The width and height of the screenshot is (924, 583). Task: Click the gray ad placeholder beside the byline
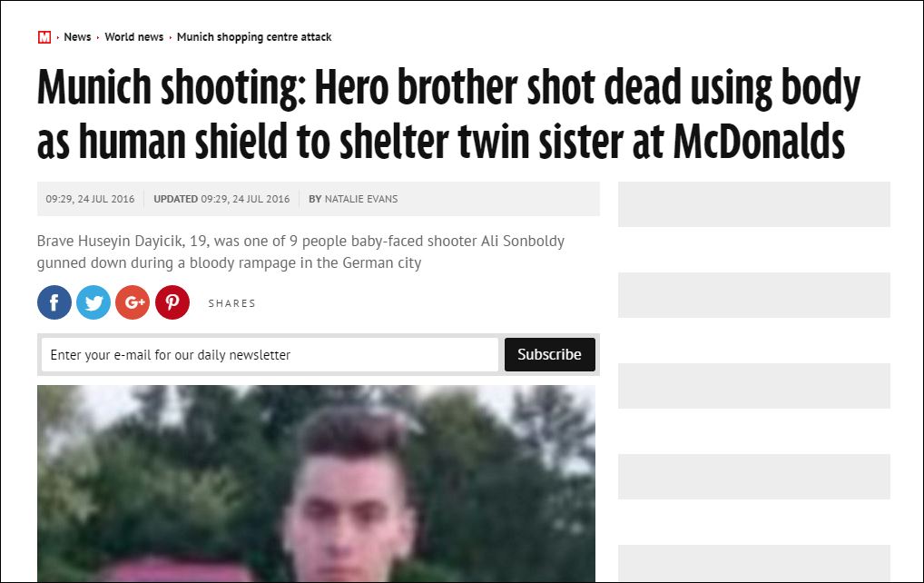pos(753,204)
